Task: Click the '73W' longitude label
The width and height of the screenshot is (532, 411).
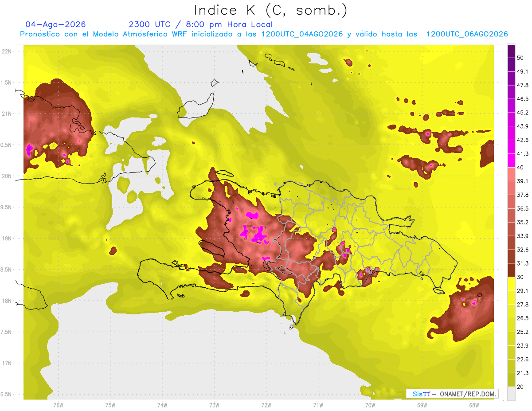Action: [214, 405]
